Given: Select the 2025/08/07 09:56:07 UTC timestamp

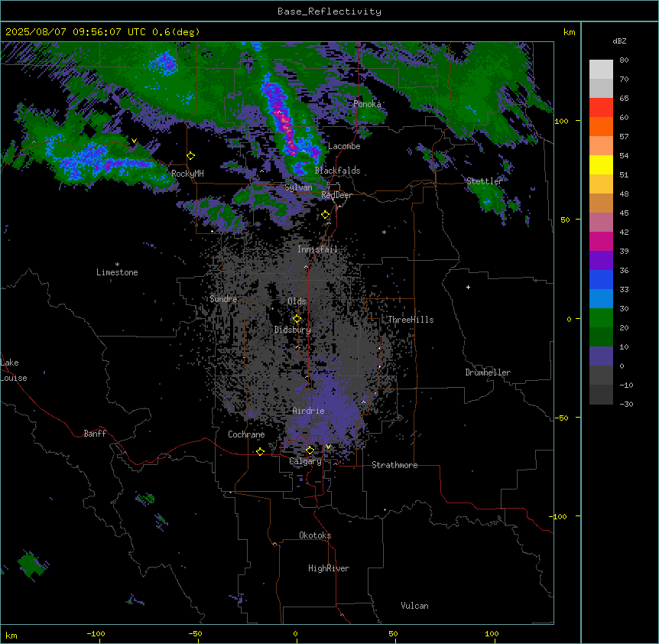Looking at the screenshot, I should tap(76, 32).
